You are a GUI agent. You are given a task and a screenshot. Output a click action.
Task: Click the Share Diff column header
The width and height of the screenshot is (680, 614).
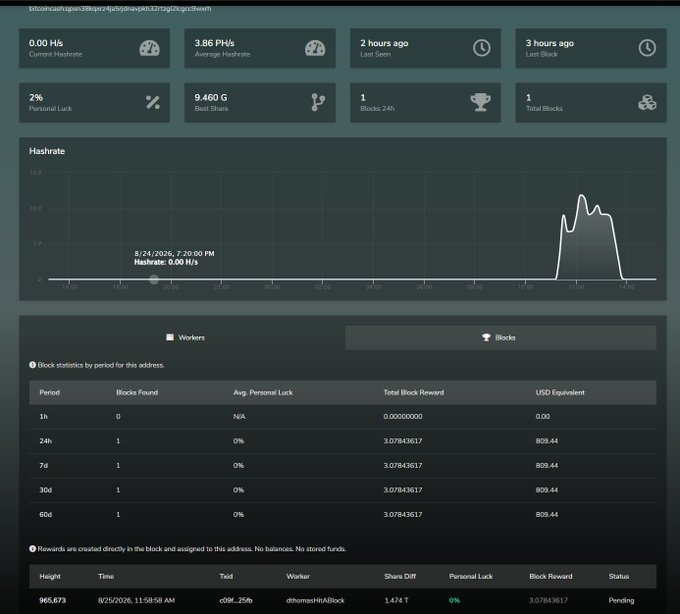click(x=400, y=576)
